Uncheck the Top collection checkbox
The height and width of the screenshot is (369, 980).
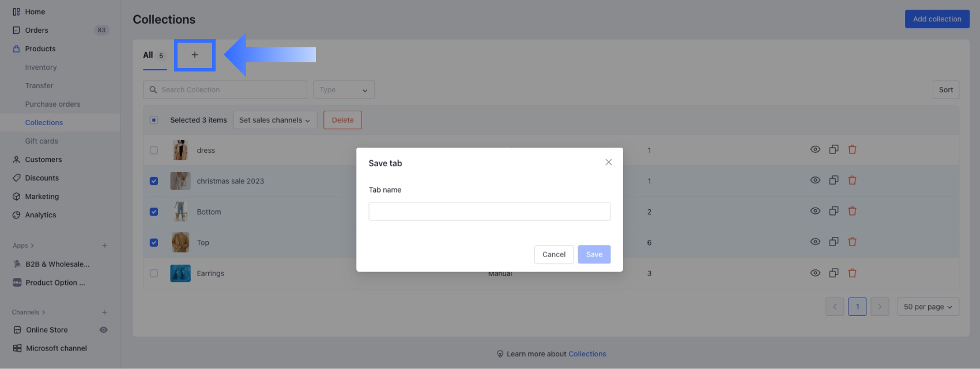(154, 243)
